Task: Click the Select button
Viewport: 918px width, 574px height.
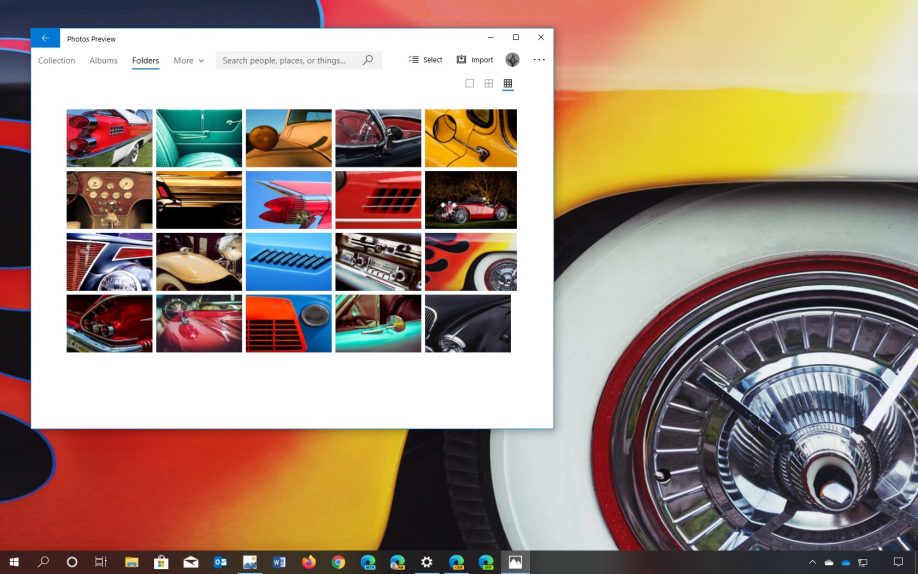Action: point(426,60)
